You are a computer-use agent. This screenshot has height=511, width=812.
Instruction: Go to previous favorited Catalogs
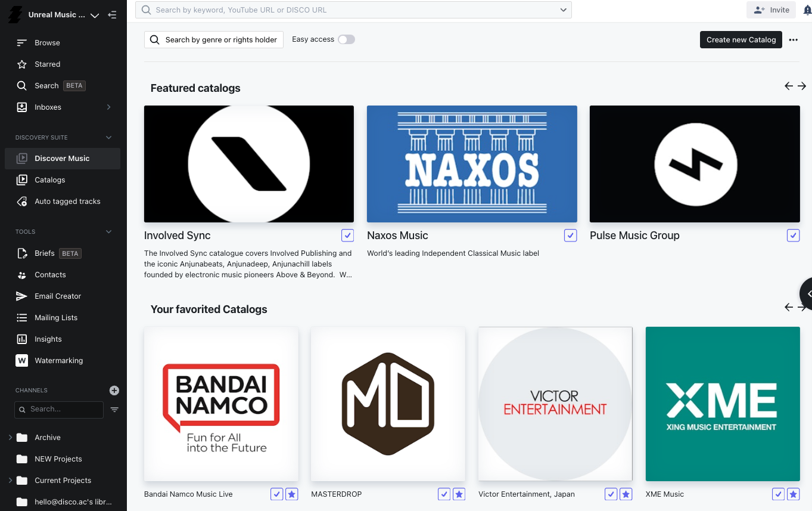pos(789,308)
